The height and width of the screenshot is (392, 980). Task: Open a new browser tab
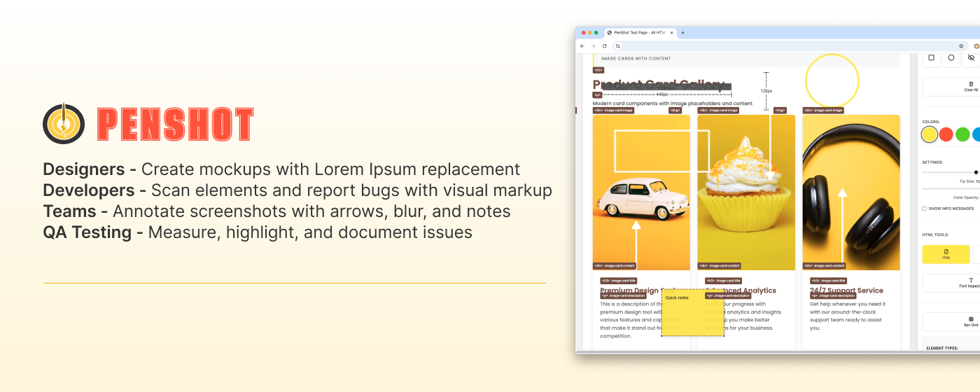[683, 33]
